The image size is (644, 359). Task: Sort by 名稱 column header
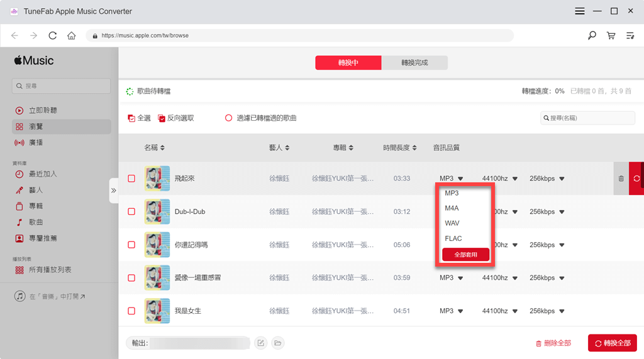point(155,148)
